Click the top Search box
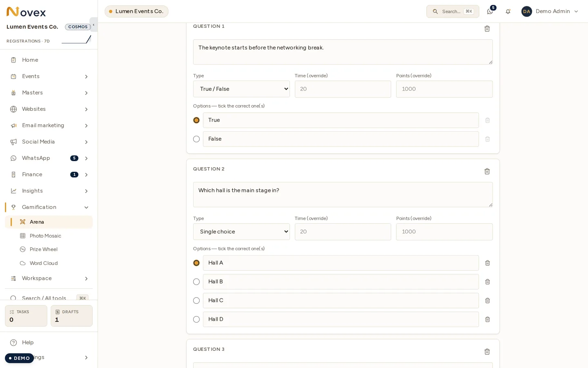Image resolution: width=588 pixels, height=368 pixels. click(452, 11)
